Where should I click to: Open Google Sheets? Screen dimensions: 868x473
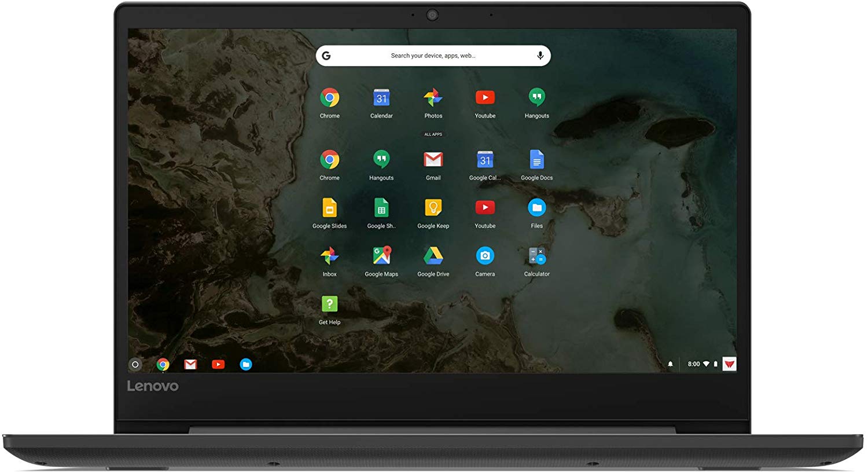point(381,208)
